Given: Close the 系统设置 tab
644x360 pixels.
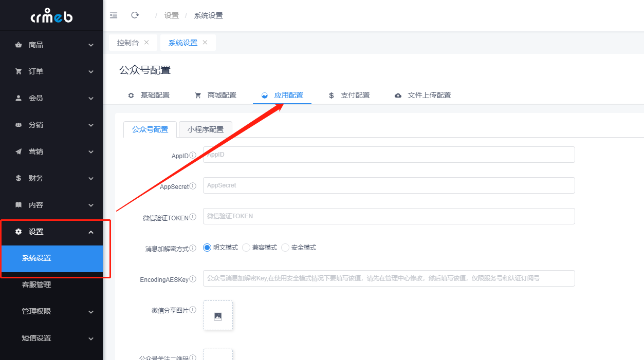Looking at the screenshot, I should 205,43.
